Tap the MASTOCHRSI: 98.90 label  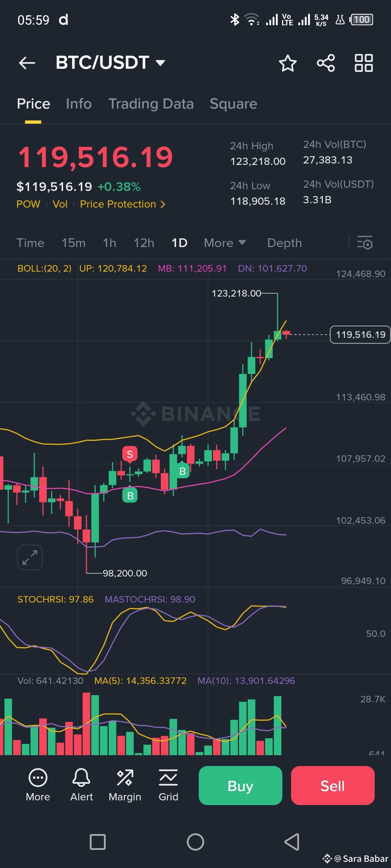150,599
